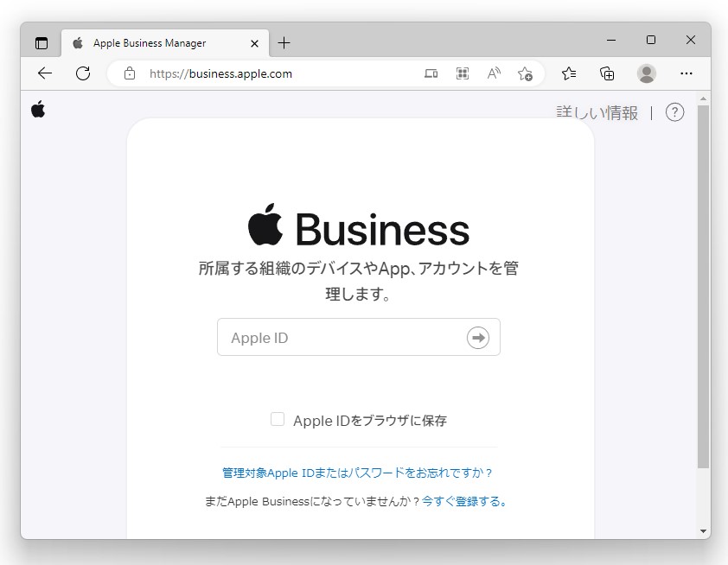Reload the page
The image size is (728, 565).
click(x=83, y=73)
